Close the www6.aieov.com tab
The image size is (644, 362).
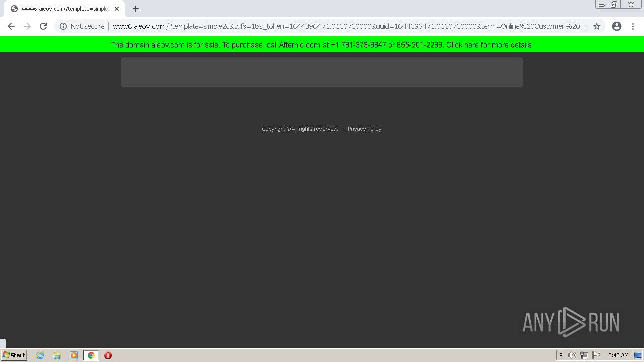coord(117,9)
